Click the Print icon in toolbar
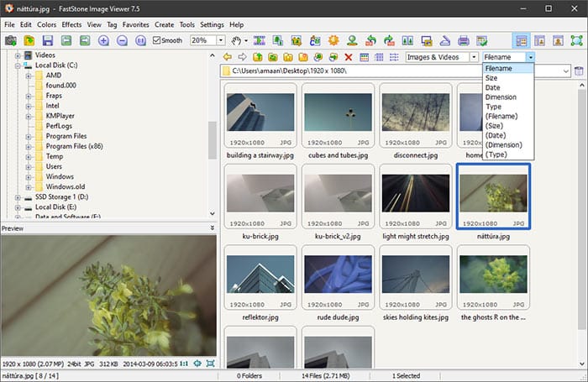 coord(464,40)
